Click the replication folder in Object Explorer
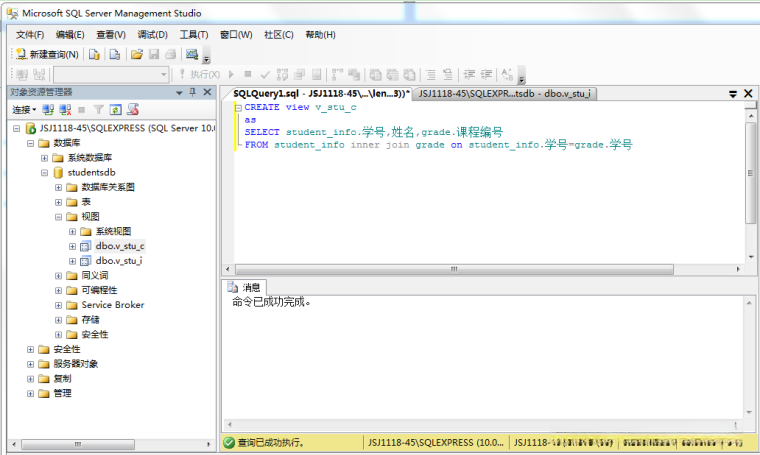Viewport: 760px width, 455px height. tap(62, 378)
